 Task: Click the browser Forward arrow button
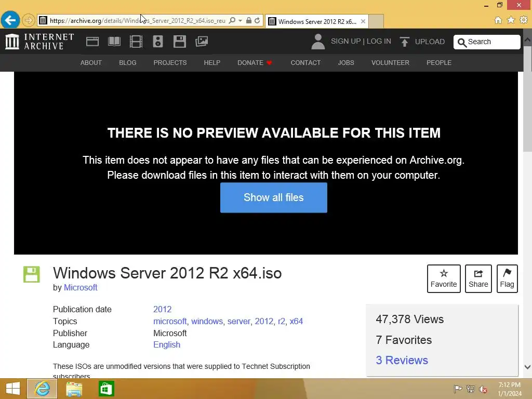[x=29, y=20]
